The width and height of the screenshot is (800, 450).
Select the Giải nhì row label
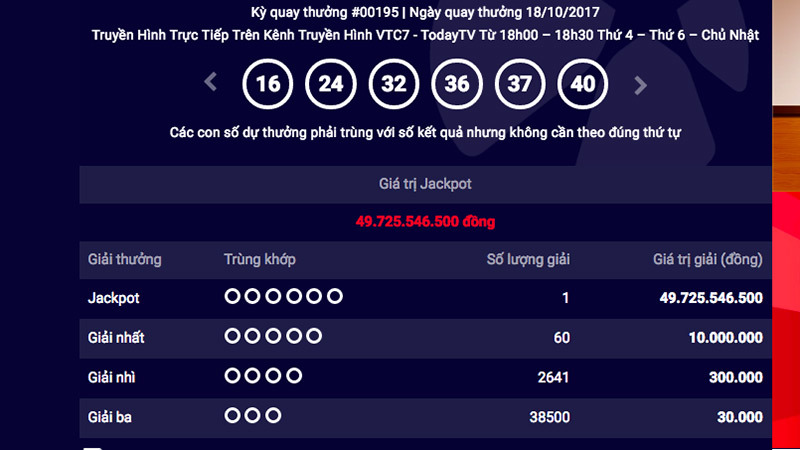pyautogui.click(x=113, y=377)
